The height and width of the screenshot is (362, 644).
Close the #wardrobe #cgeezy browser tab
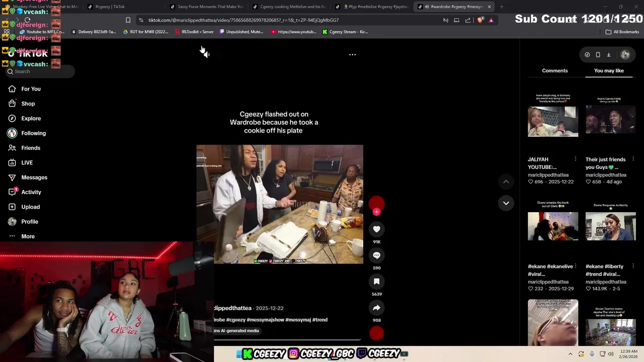[489, 7]
